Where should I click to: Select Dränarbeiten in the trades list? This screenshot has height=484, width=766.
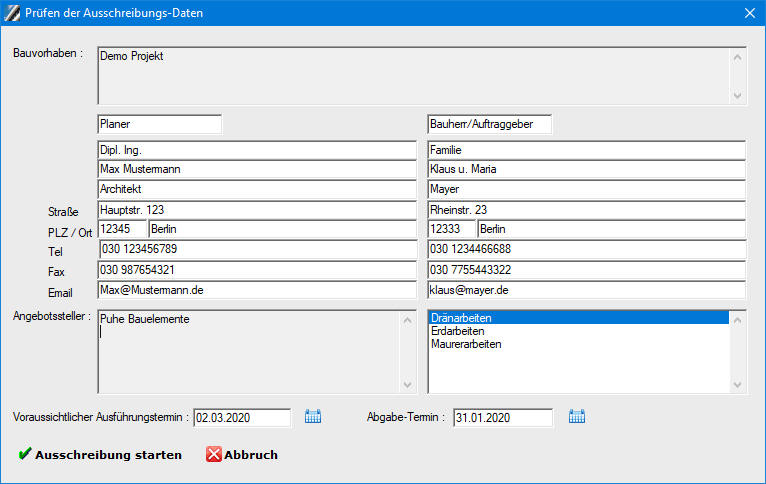pos(579,318)
